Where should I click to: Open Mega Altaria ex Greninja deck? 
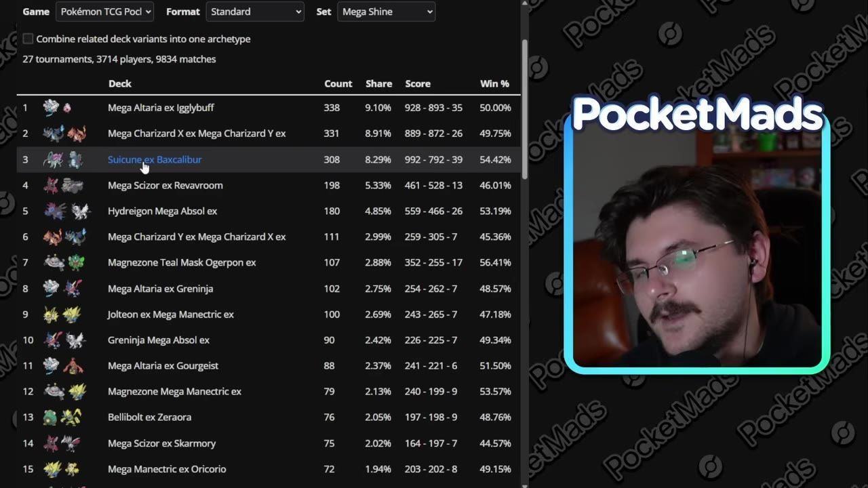[160, 288]
